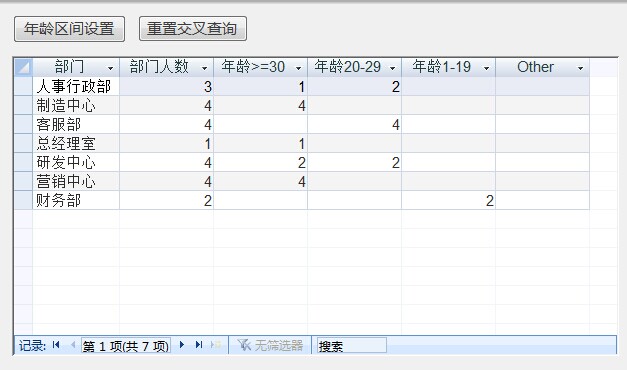Click 年龄>=30 value 2 for 研发中心
This screenshot has width=627, height=370.
pos(260,162)
